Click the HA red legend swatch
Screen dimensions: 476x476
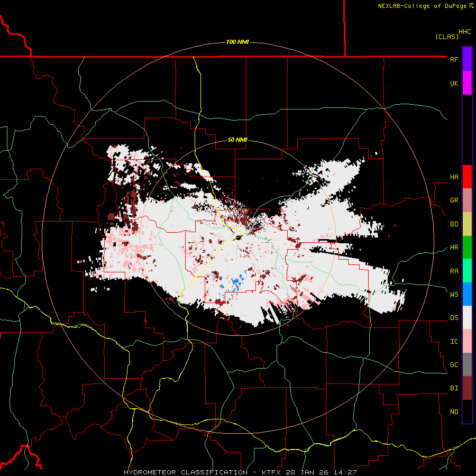coord(467,177)
